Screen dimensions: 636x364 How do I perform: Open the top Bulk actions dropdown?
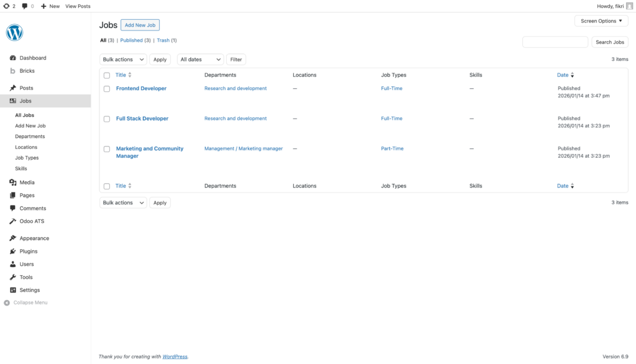click(123, 60)
